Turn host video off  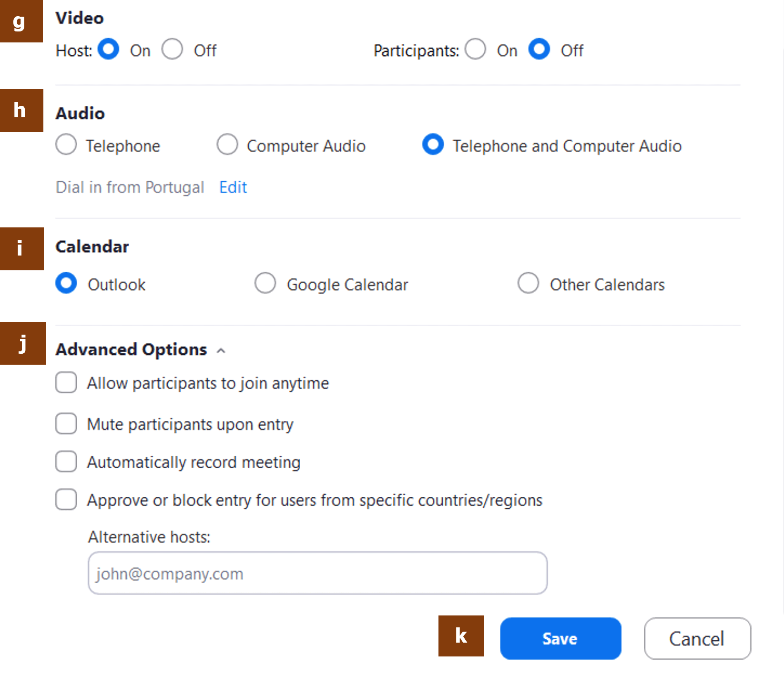[x=172, y=49]
